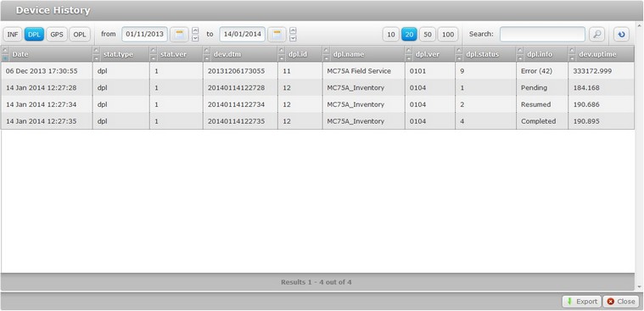This screenshot has height=311, width=644.
Task: Sort dev.uptime column ascending arrow
Action: click(572, 51)
